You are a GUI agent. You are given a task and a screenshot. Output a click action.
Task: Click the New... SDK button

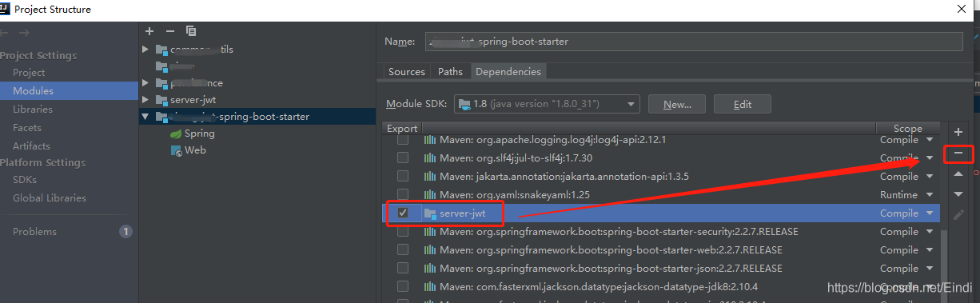pos(677,104)
